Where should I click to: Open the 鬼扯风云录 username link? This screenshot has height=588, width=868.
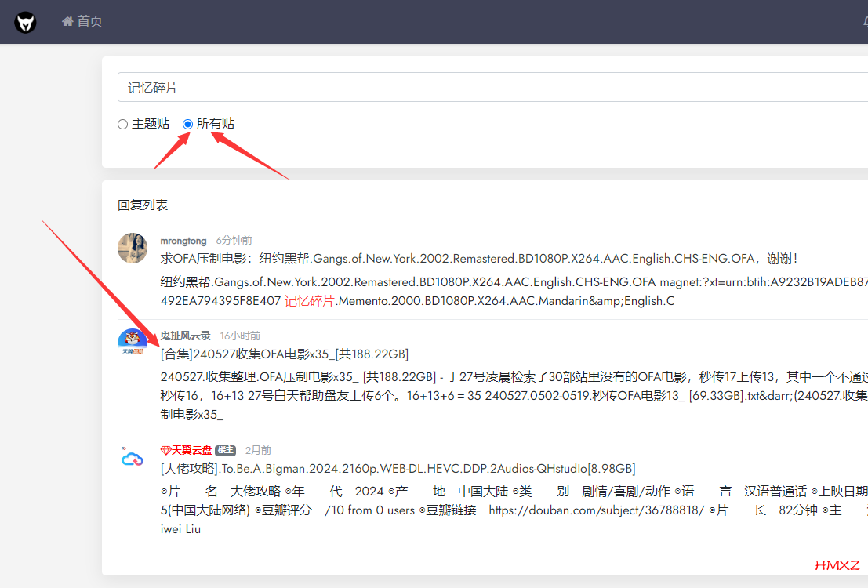(185, 336)
